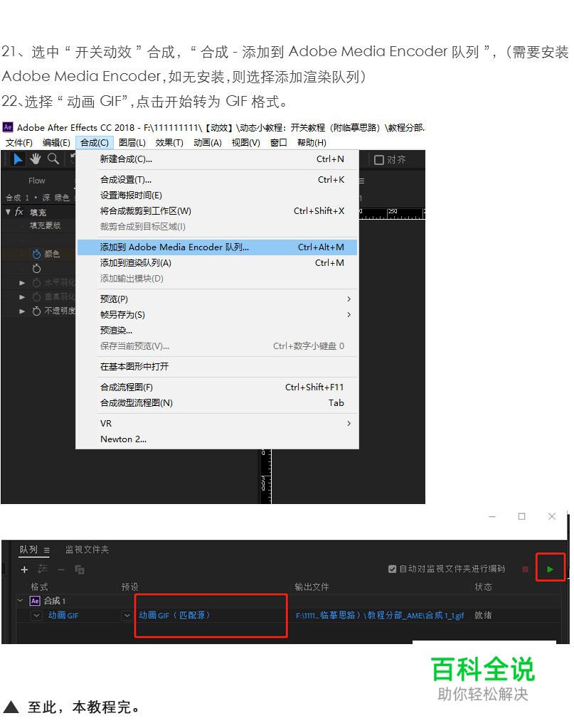The image size is (574, 728).
Task: Click the duplicate item icon in the queue
Action: tap(78, 570)
